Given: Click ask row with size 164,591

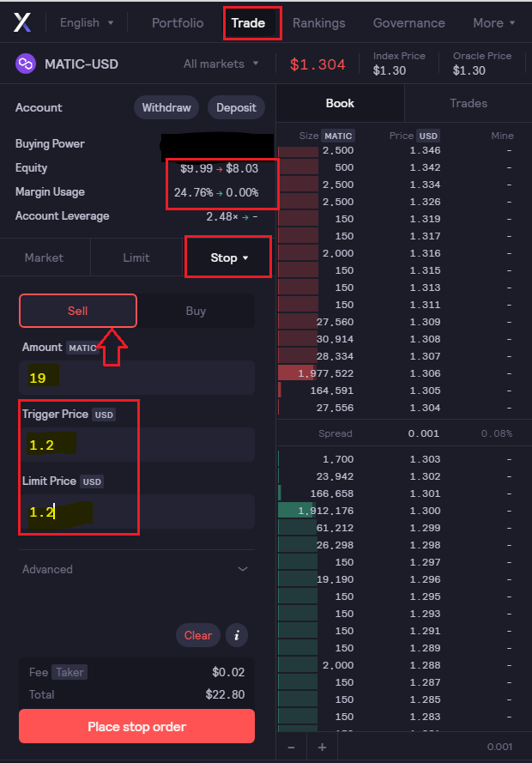Looking at the screenshot, I should (x=404, y=391).
